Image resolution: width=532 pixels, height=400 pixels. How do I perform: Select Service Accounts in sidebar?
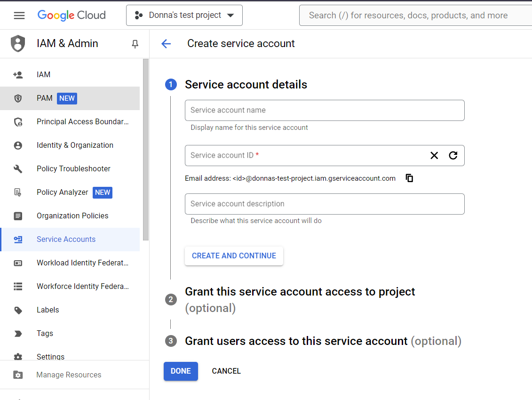coord(70,240)
